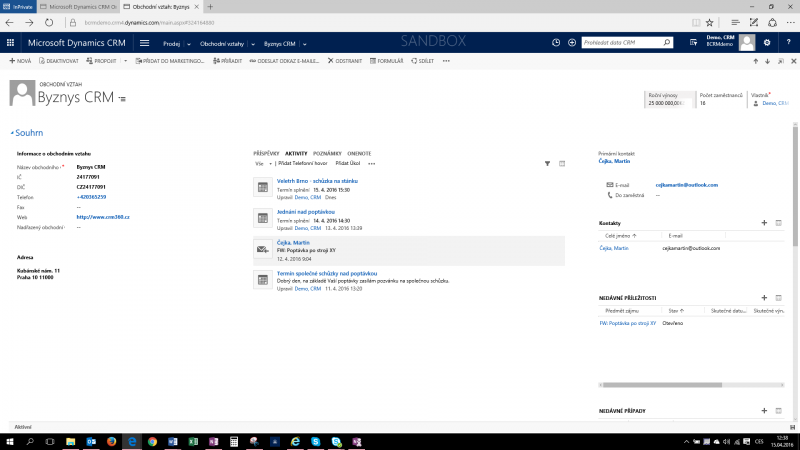
Task: Go to next record down arrow
Action: click(767, 61)
